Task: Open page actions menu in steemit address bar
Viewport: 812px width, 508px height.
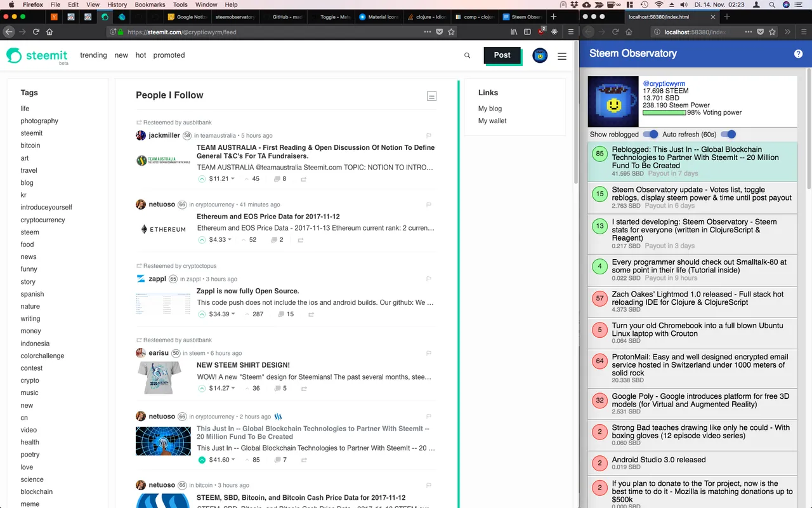Action: pyautogui.click(x=428, y=32)
